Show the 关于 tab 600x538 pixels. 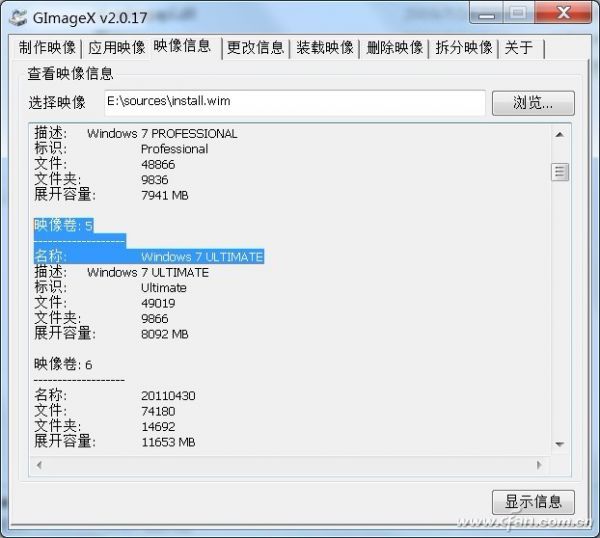(519, 48)
